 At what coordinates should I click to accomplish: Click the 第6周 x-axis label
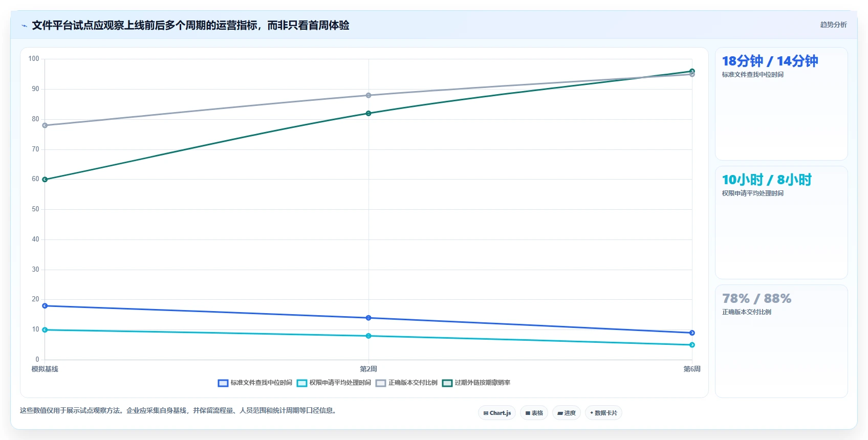tap(692, 369)
